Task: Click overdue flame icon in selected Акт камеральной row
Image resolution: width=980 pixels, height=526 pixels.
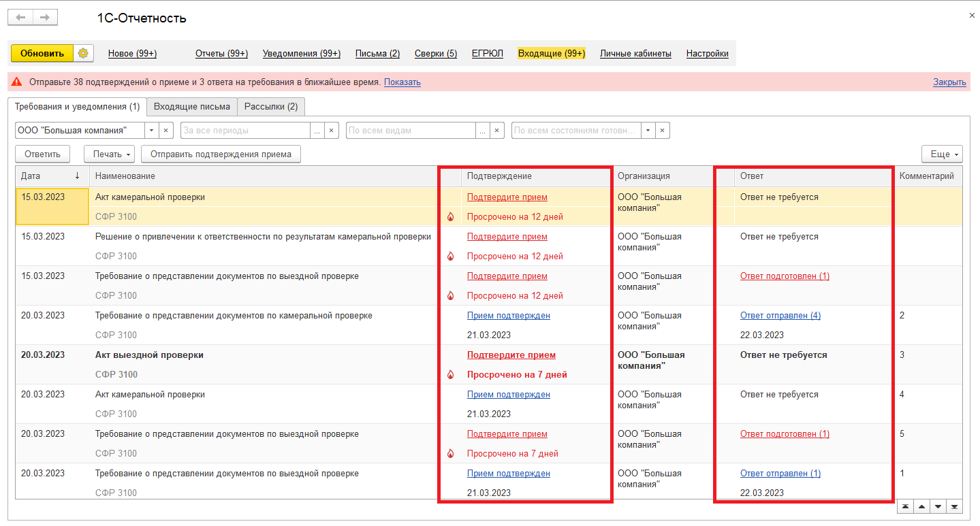Action: point(450,217)
